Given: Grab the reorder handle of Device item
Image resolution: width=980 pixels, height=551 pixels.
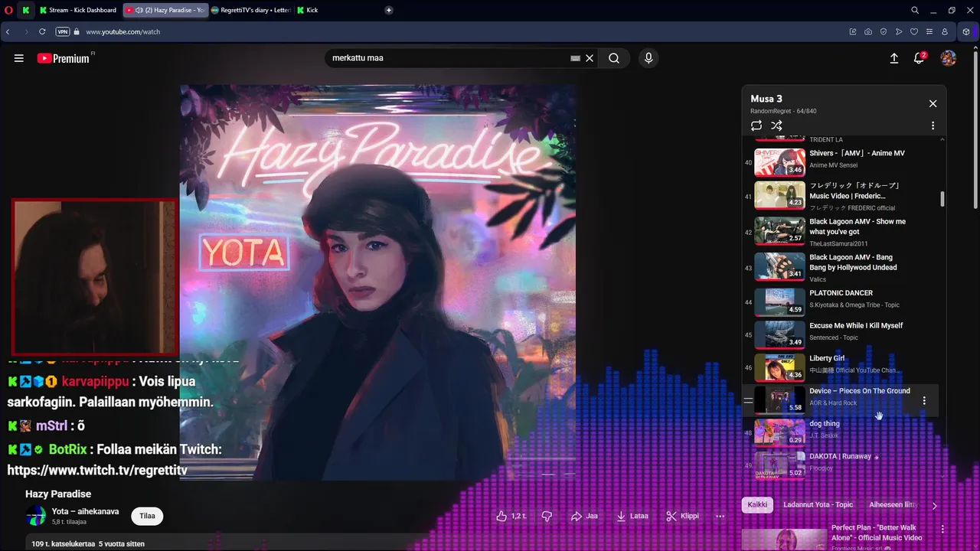Looking at the screenshot, I should tap(748, 400).
